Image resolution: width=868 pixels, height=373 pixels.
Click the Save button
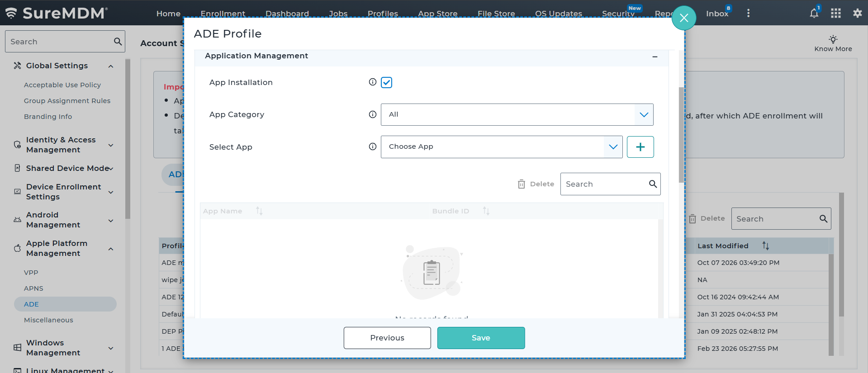(x=481, y=338)
